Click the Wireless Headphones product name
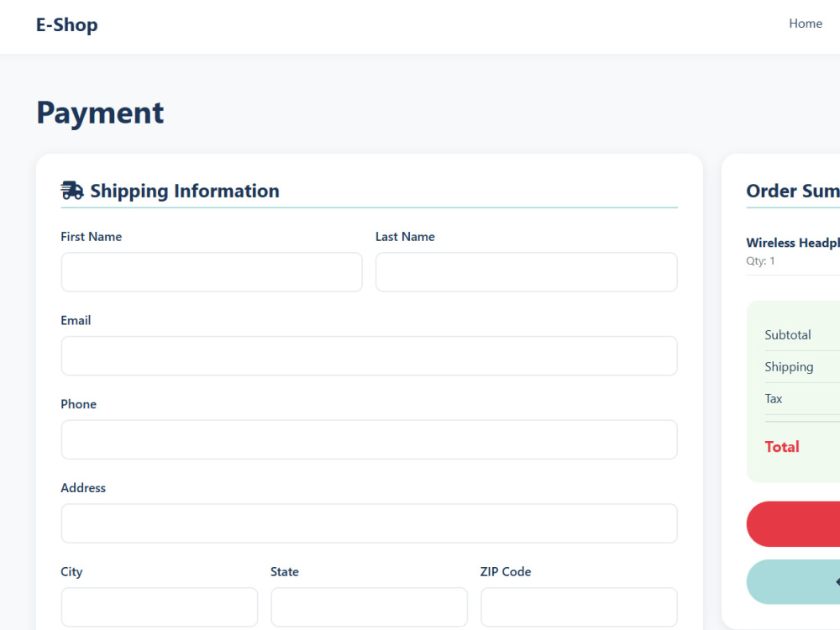 pos(794,243)
